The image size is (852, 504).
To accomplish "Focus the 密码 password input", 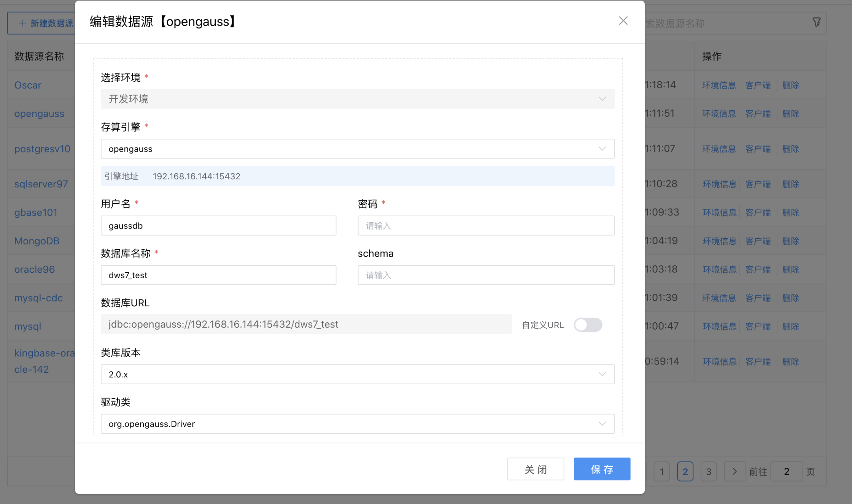I will (x=486, y=226).
